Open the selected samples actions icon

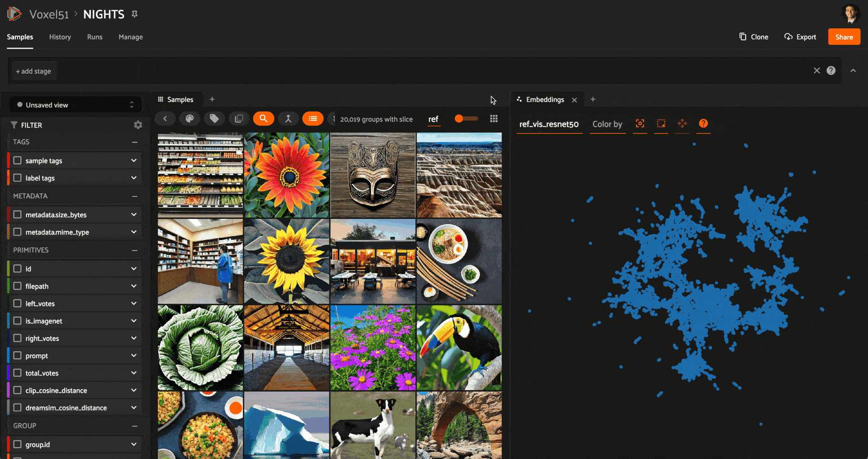click(x=239, y=119)
